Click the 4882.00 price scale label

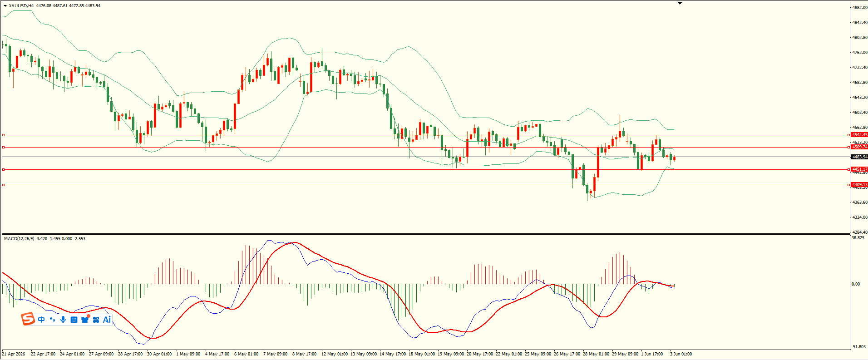click(860, 8)
